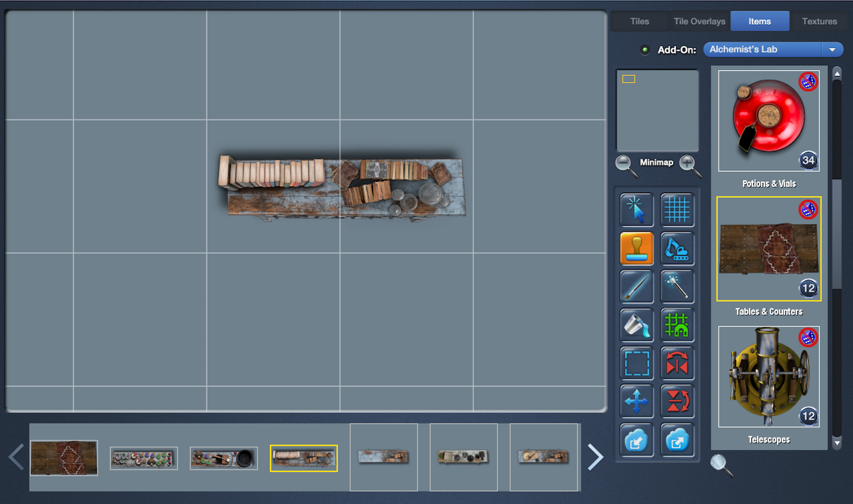Select the blue move arrows tool

[636, 401]
